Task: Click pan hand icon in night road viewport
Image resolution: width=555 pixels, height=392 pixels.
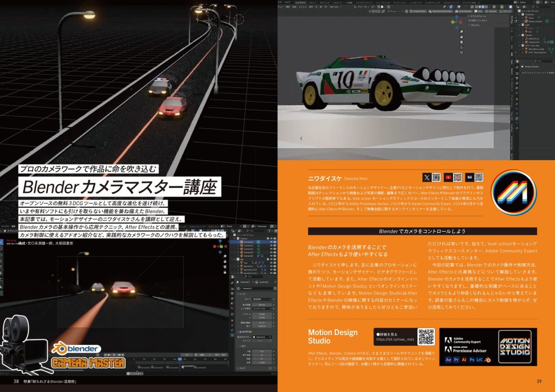Action: pyautogui.click(x=225, y=262)
